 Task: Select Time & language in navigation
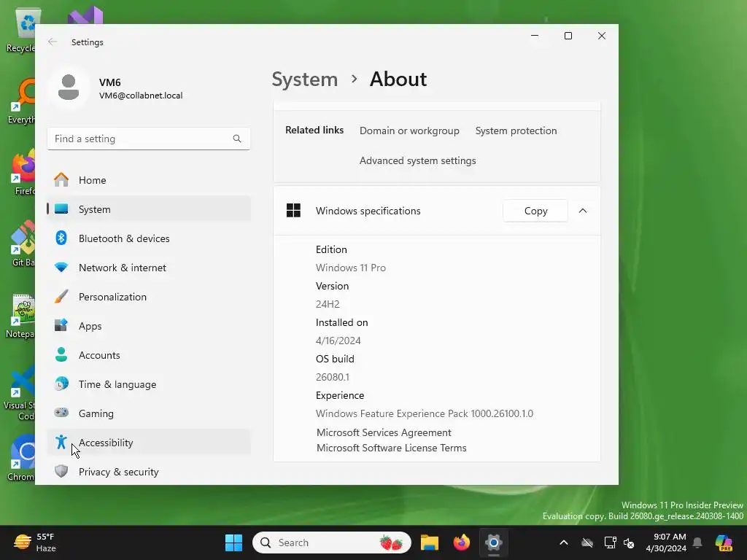[149, 384]
